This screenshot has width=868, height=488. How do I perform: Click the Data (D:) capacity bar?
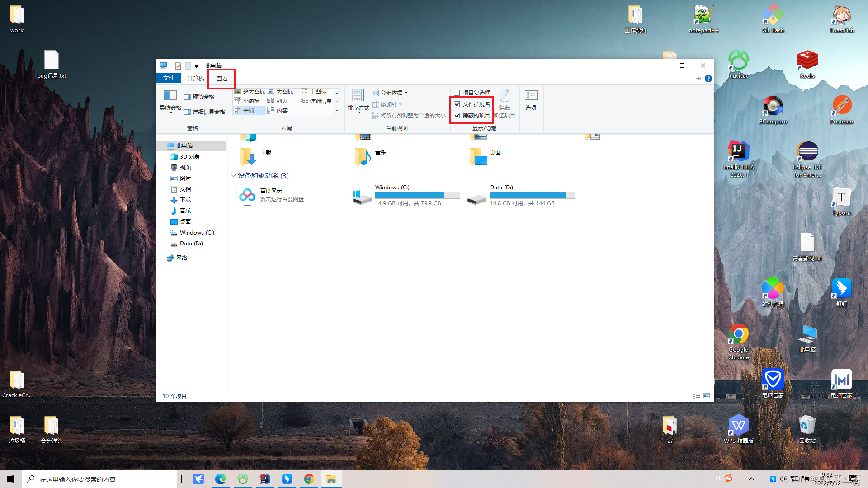point(532,196)
